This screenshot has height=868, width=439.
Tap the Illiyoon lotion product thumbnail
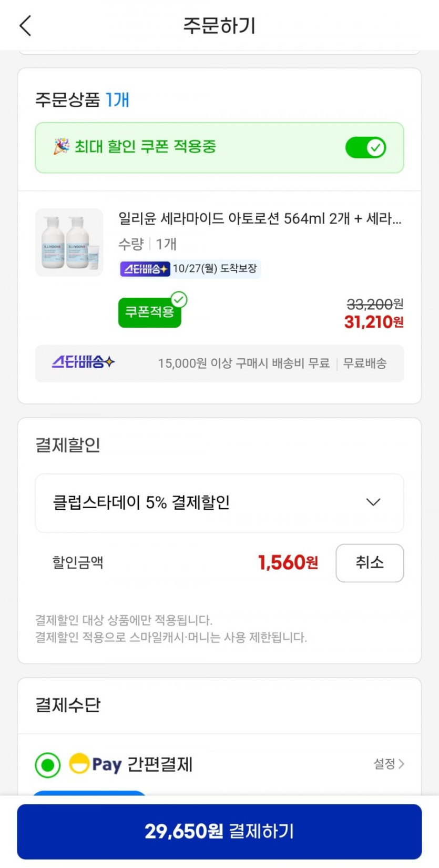click(x=69, y=243)
